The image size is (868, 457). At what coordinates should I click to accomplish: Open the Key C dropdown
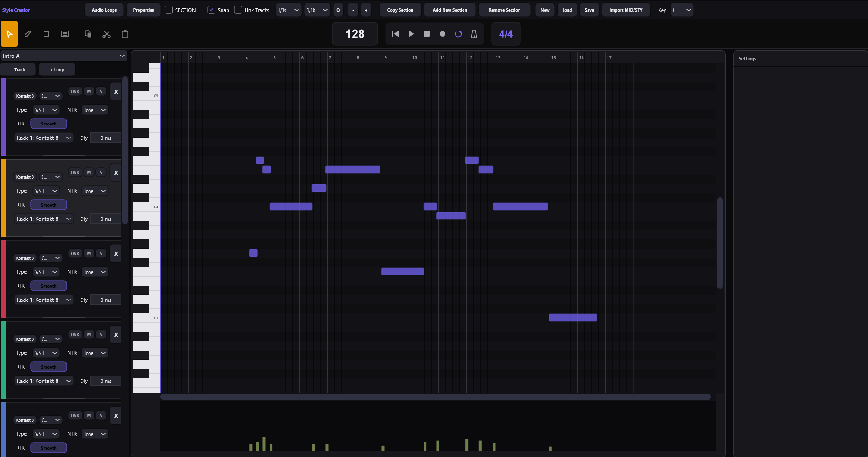point(682,10)
